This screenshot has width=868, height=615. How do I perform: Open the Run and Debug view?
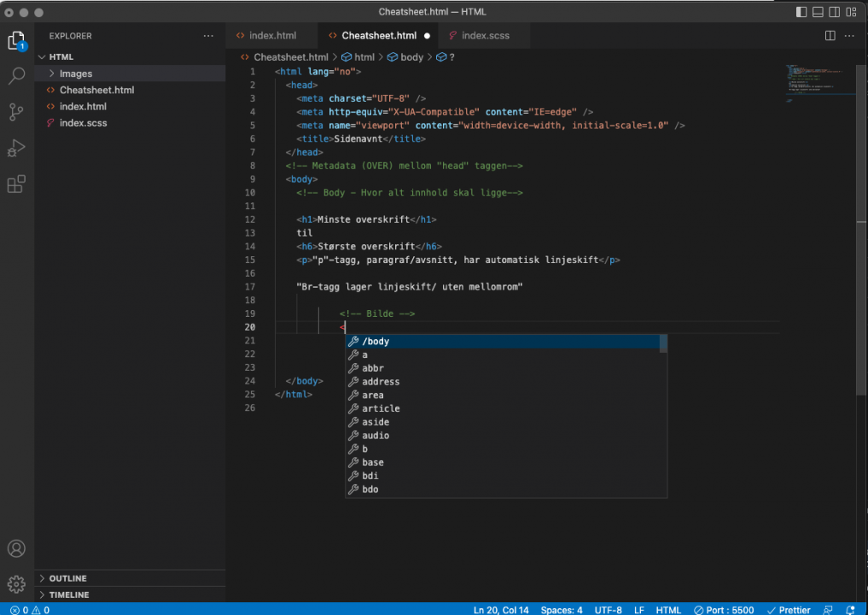(16, 148)
